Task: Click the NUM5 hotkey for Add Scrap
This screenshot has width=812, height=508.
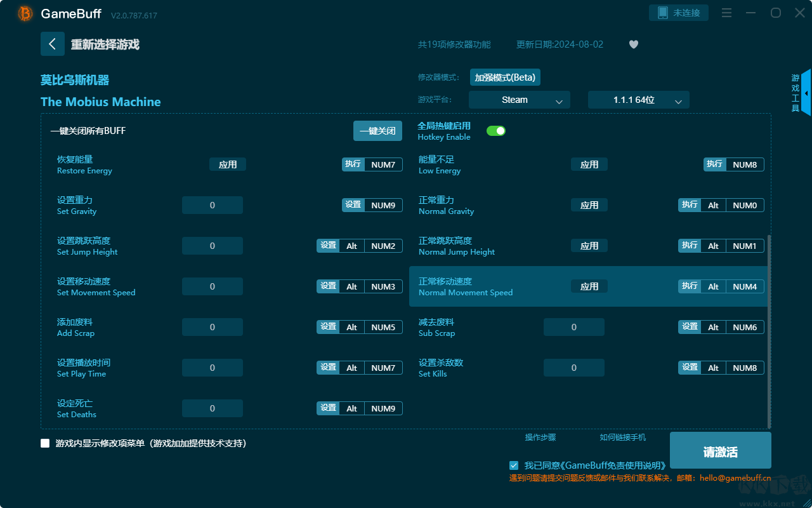Action: pyautogui.click(x=383, y=327)
